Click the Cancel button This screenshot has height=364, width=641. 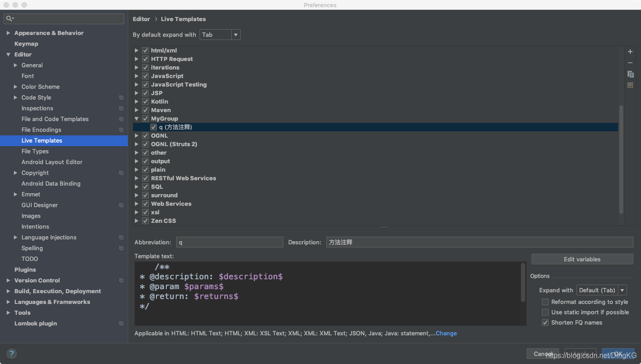click(543, 354)
